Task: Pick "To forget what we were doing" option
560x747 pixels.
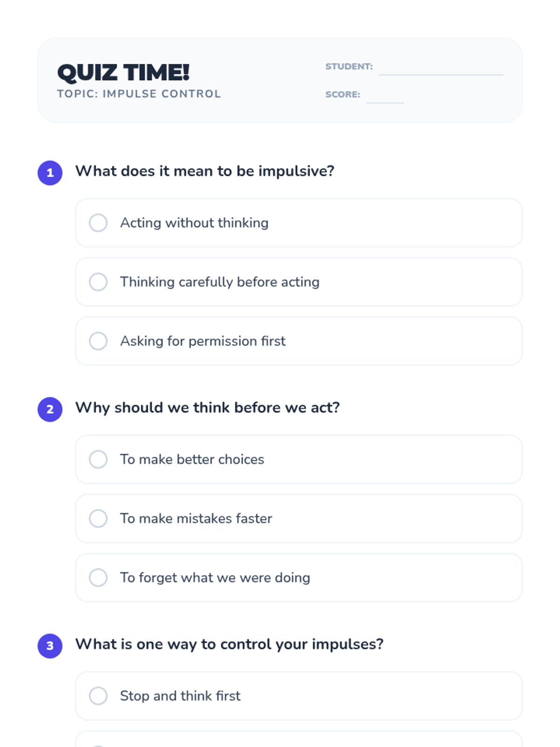Action: pyautogui.click(x=98, y=578)
